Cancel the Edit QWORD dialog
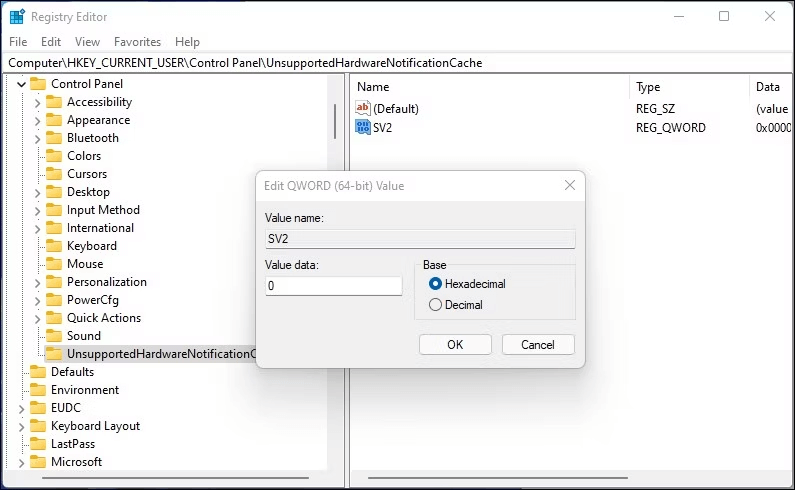 pyautogui.click(x=538, y=345)
